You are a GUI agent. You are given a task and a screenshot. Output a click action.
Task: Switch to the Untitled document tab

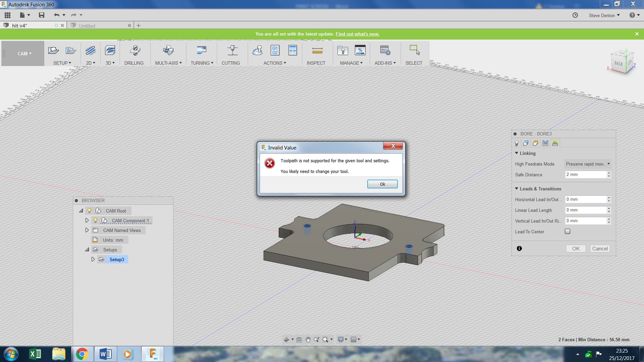pos(87,26)
